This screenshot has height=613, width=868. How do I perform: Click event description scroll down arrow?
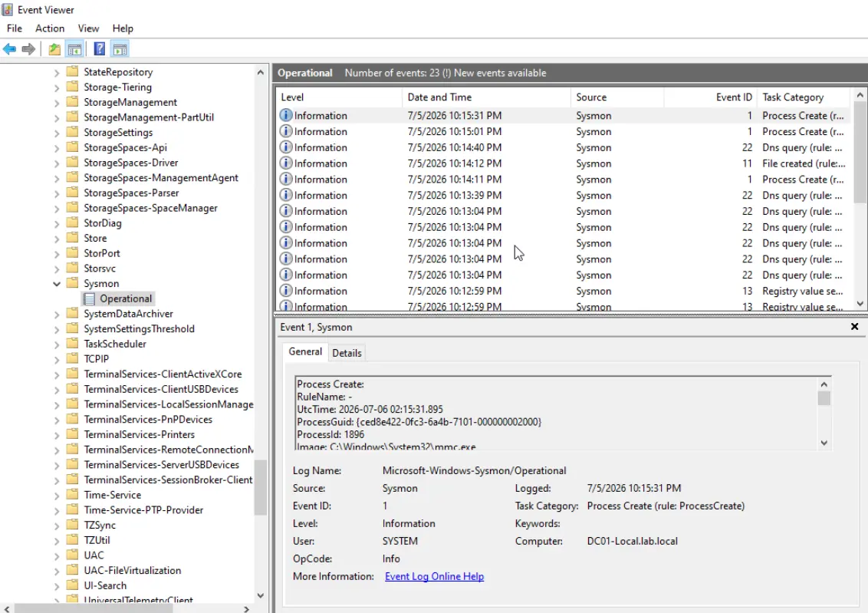[x=824, y=443]
